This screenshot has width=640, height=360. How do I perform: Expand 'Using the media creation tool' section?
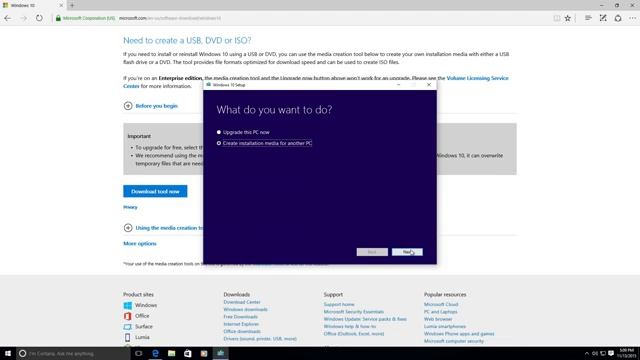pos(163,228)
